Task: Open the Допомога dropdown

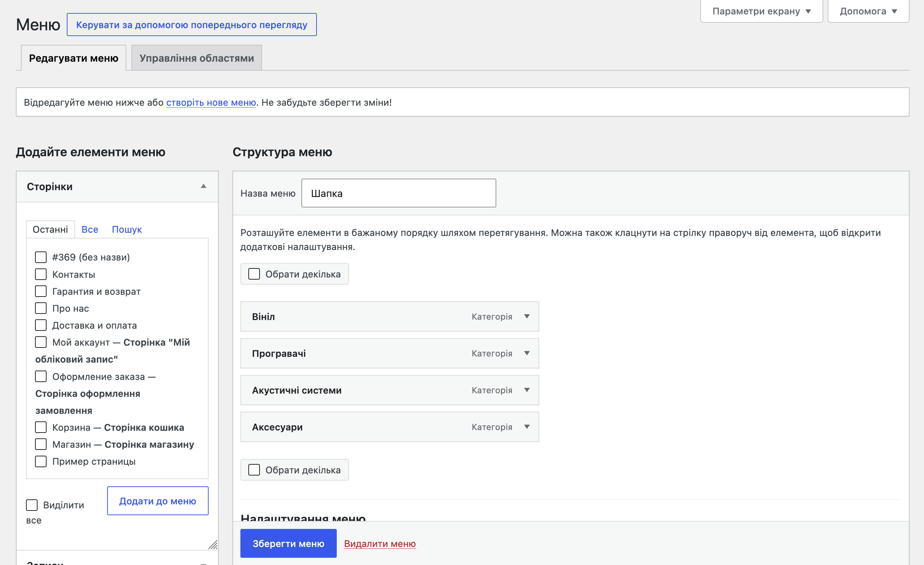Action: 868,11
